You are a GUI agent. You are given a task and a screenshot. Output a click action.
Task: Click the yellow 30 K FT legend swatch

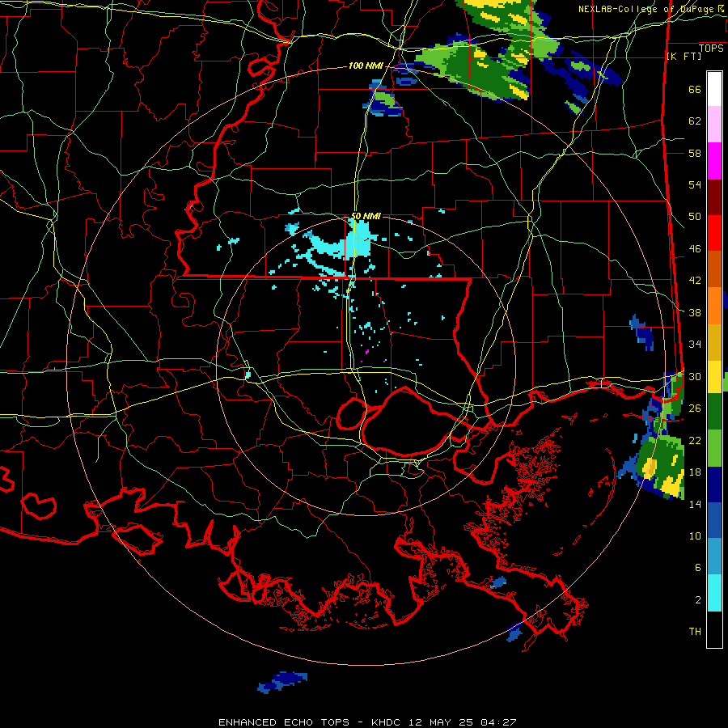click(714, 376)
